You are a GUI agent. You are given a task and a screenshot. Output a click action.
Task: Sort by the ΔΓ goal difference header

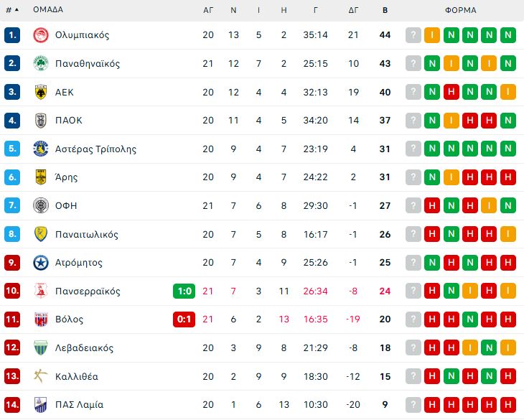(x=353, y=10)
